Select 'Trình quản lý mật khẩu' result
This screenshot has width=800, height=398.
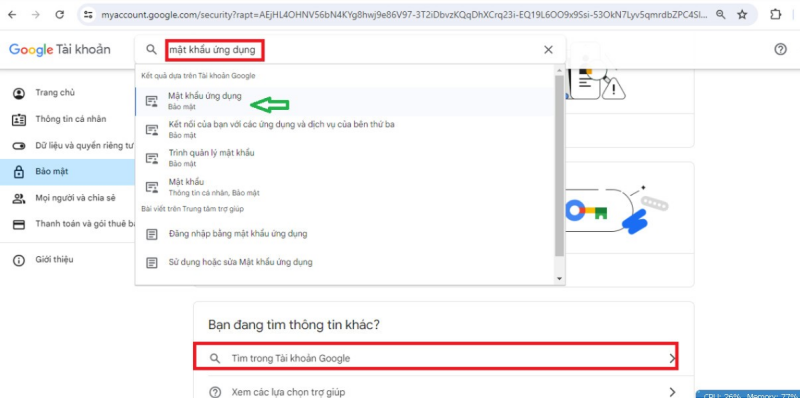[x=344, y=158]
